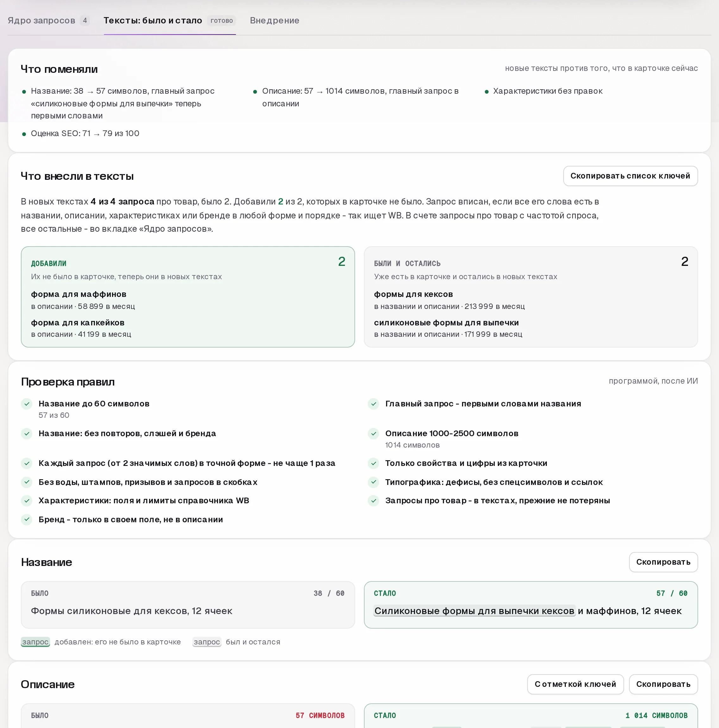Click «57 из 60» under title length rule
This screenshot has height=728, width=719.
pyautogui.click(x=54, y=415)
